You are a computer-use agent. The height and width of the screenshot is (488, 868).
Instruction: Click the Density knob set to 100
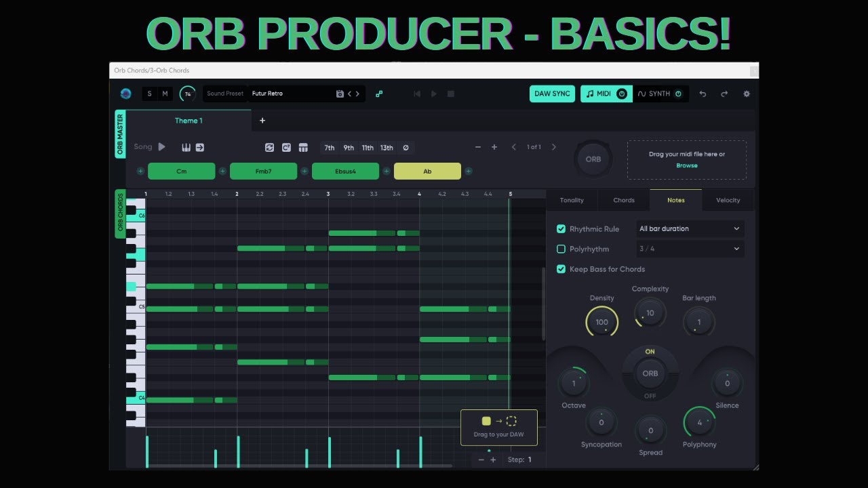(x=601, y=322)
